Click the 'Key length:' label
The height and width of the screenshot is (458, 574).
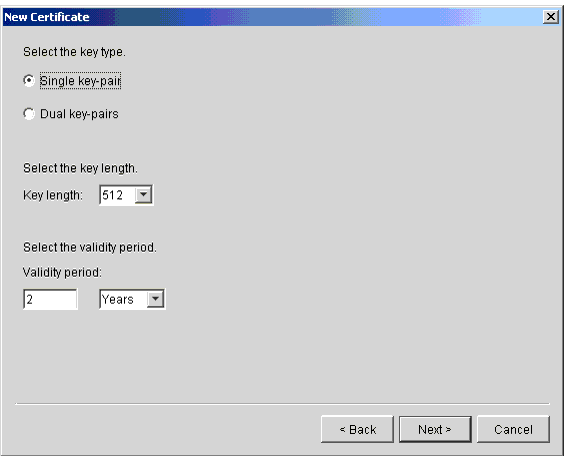click(53, 195)
